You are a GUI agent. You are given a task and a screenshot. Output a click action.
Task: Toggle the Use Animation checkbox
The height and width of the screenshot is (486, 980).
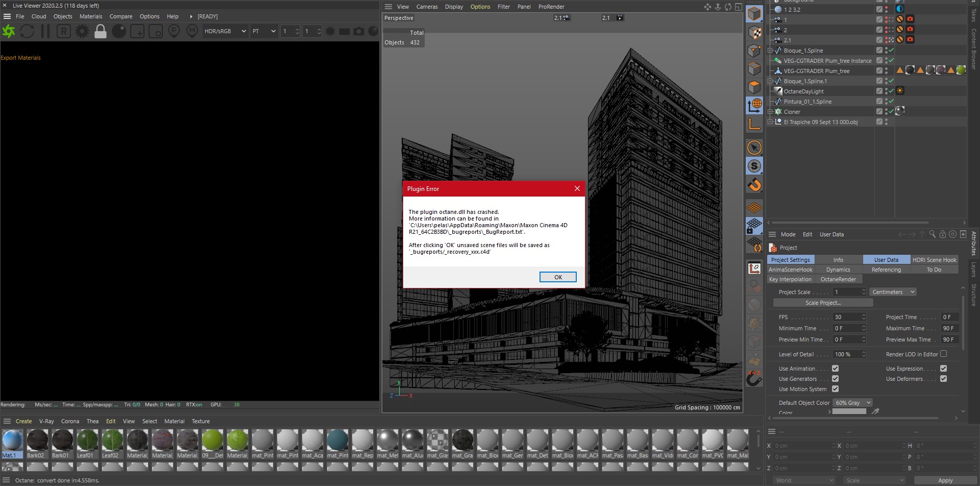[835, 369]
